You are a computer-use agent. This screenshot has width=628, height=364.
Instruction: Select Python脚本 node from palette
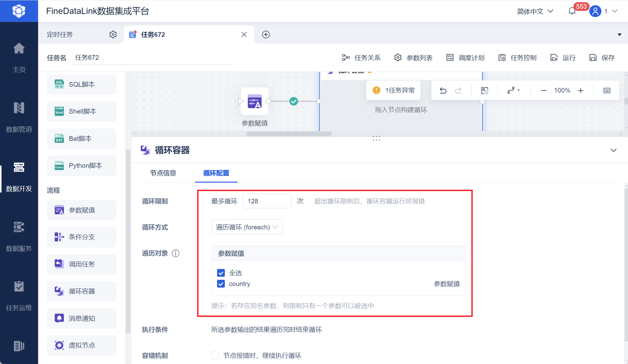tap(82, 166)
